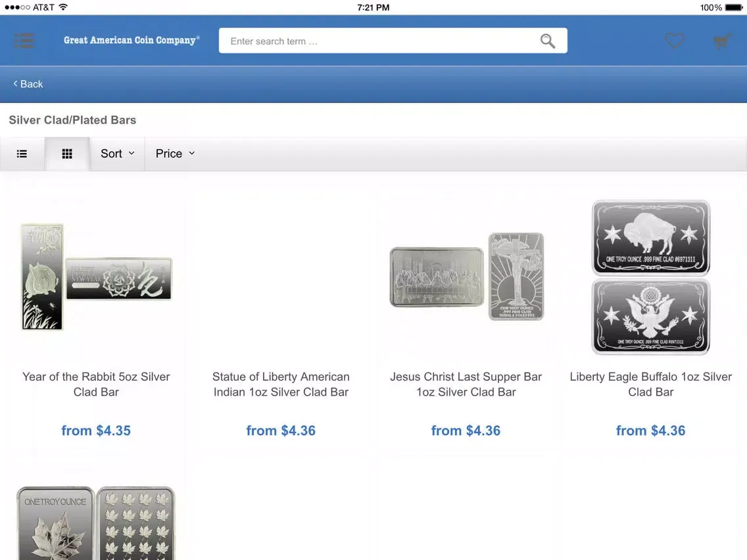Click the Silver Clad/Plated Bars heading
This screenshot has height=560, width=747.
tap(72, 120)
